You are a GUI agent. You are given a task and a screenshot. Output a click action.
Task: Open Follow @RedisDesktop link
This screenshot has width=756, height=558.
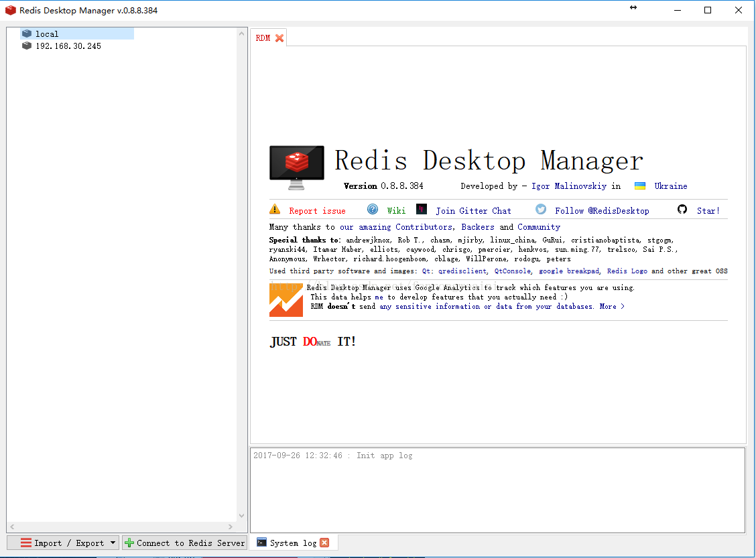tap(603, 210)
